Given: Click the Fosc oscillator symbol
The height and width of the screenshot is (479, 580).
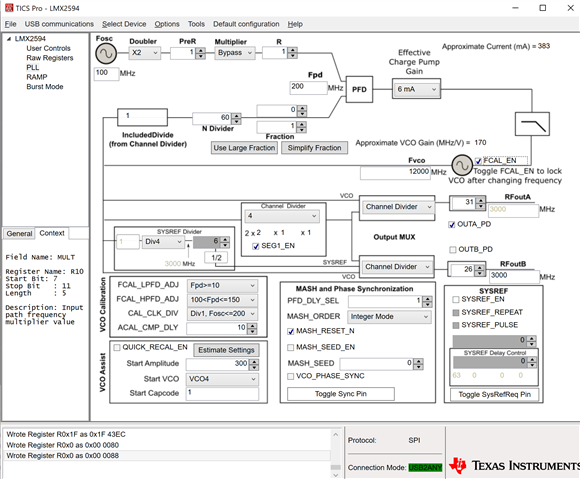Looking at the screenshot, I should [106, 54].
